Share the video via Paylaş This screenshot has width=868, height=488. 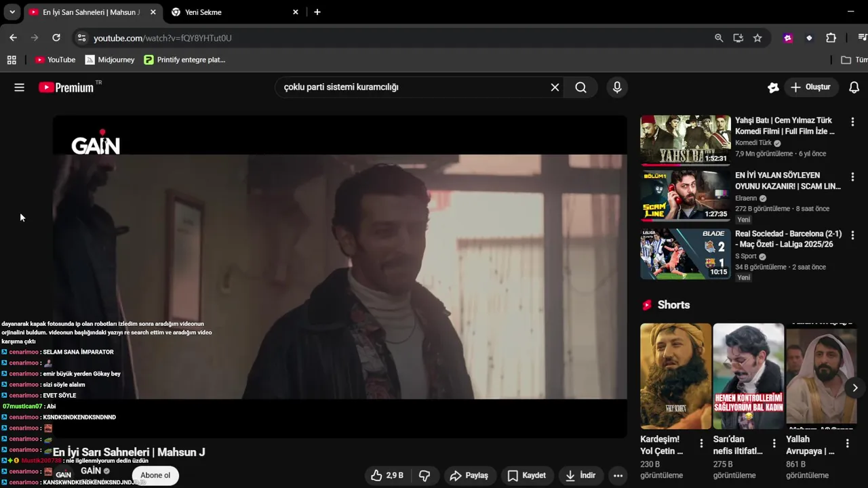click(469, 476)
